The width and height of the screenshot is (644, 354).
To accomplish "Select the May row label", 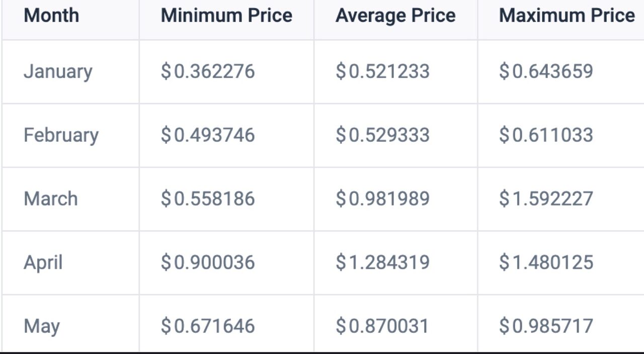I will coord(42,326).
